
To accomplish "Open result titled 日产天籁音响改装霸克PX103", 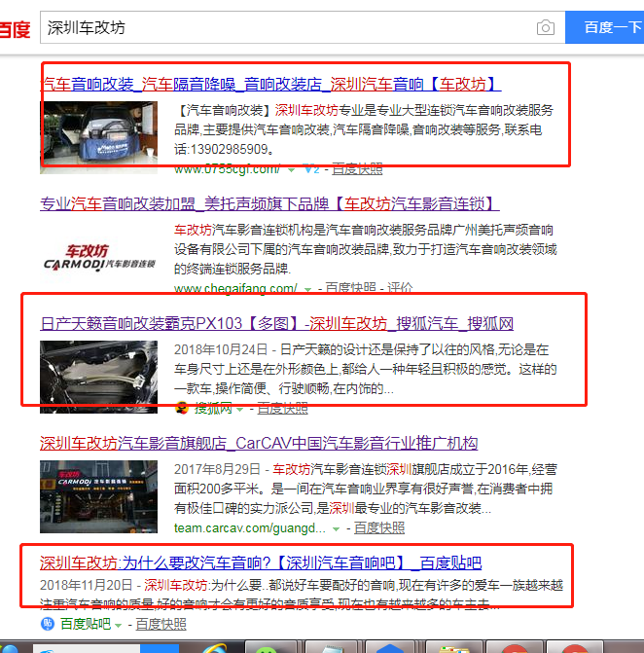I will (277, 324).
